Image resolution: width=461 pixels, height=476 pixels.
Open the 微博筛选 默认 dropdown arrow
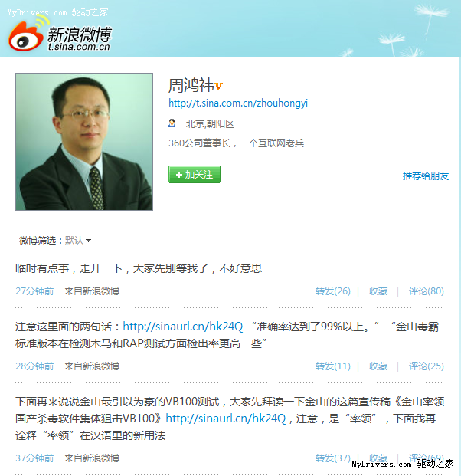[x=88, y=241]
